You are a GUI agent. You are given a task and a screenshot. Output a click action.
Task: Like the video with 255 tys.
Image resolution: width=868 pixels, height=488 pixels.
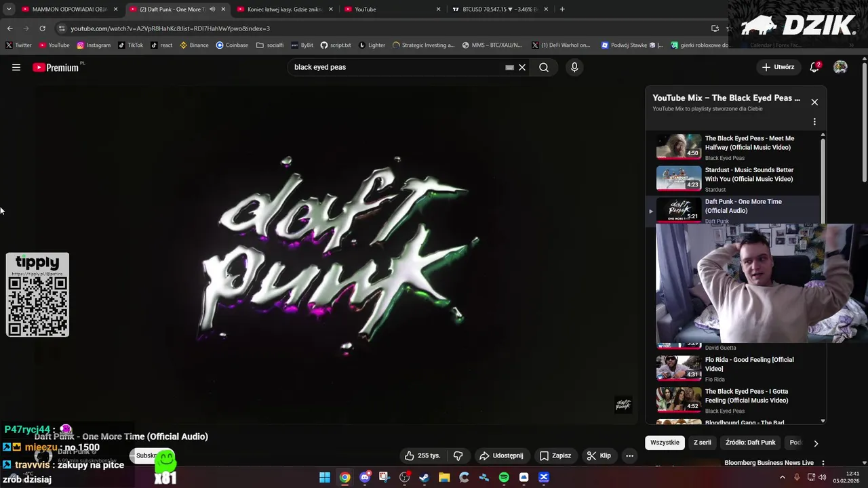coord(423,455)
